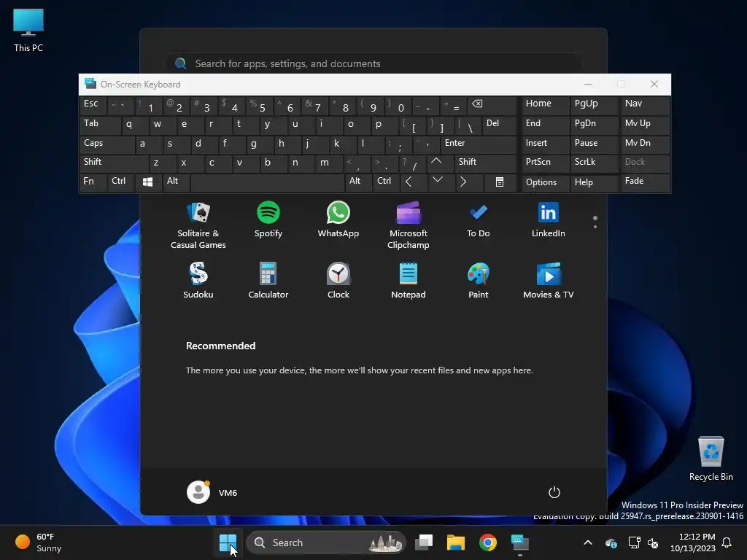This screenshot has height=560, width=747.
Task: Click the Insert key
Action: (x=545, y=144)
